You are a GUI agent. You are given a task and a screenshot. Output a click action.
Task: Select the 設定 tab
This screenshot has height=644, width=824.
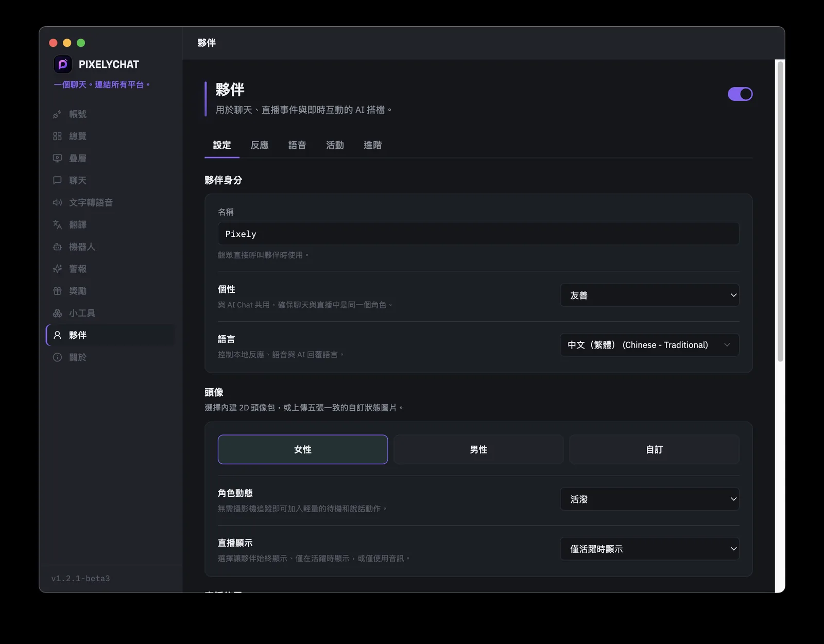click(x=222, y=145)
